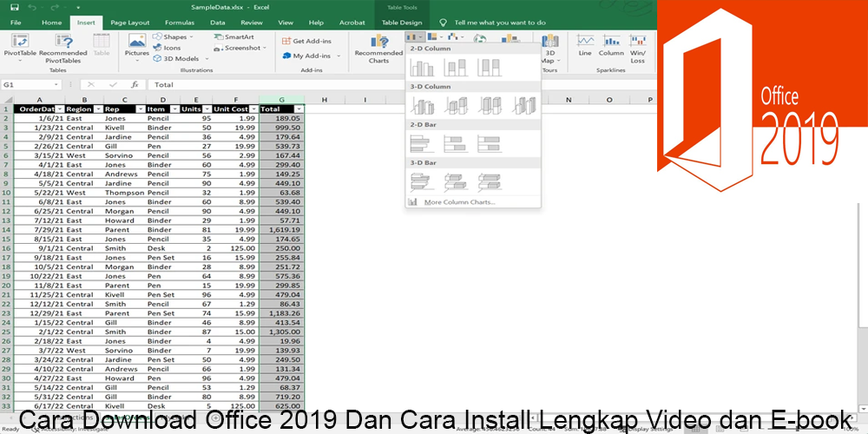Screen dimensions: 868x434
Task: Select the 2-D 100% Stacked Column chart
Action: coord(490,68)
